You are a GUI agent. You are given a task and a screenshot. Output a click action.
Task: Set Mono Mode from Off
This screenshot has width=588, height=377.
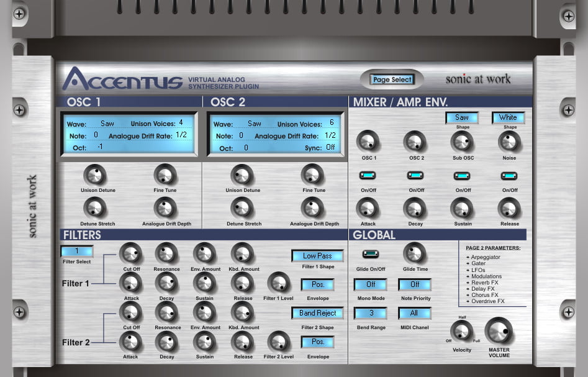(x=371, y=284)
